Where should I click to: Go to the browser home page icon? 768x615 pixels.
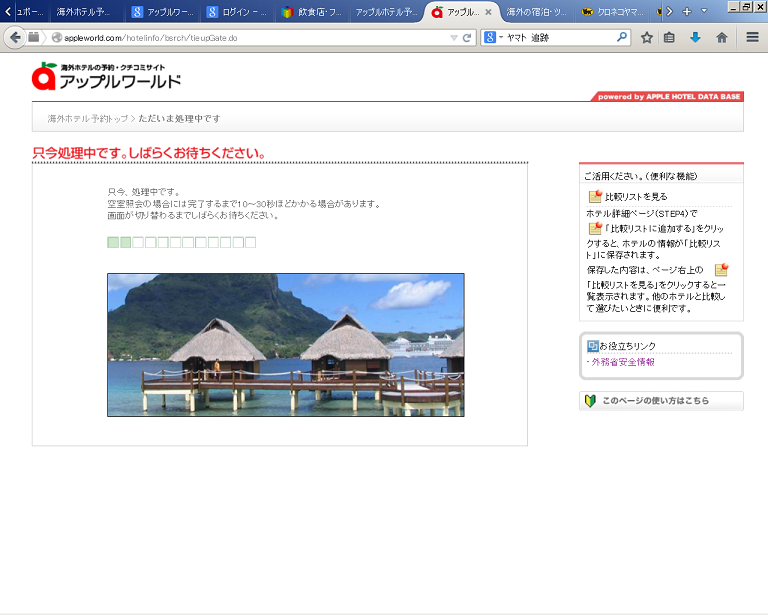pyautogui.click(x=721, y=37)
